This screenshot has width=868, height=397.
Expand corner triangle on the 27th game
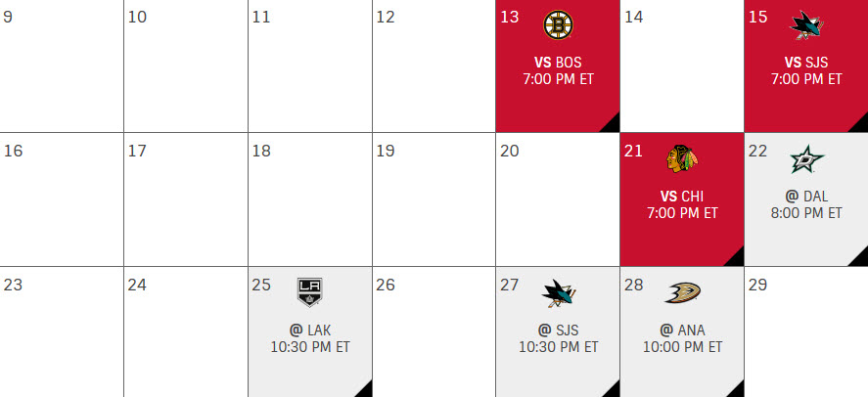click(610, 389)
